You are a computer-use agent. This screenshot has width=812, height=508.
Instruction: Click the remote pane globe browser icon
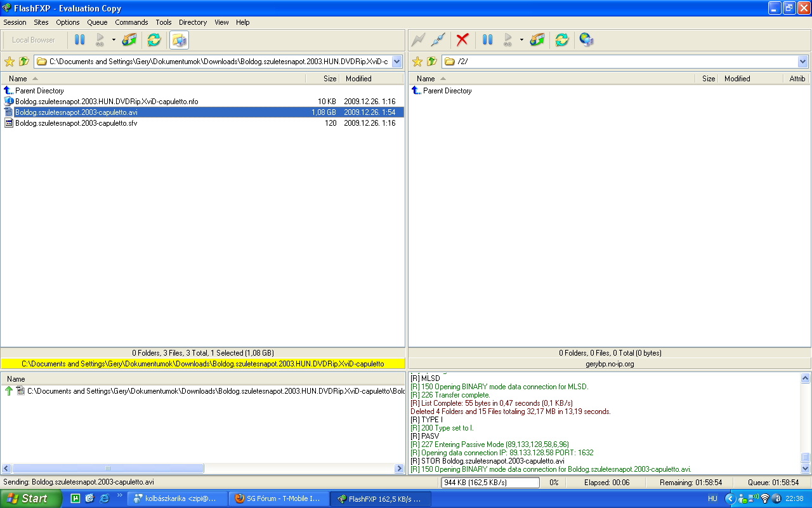[x=586, y=40]
